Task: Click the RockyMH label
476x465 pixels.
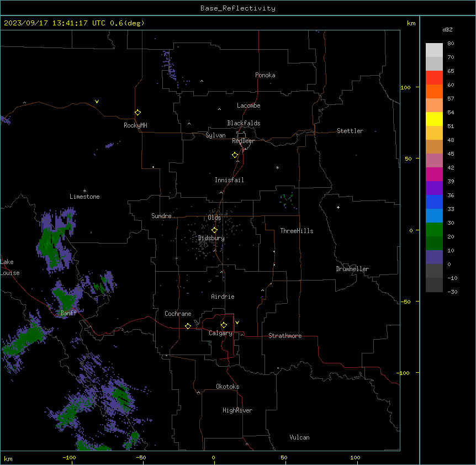Action: click(135, 125)
